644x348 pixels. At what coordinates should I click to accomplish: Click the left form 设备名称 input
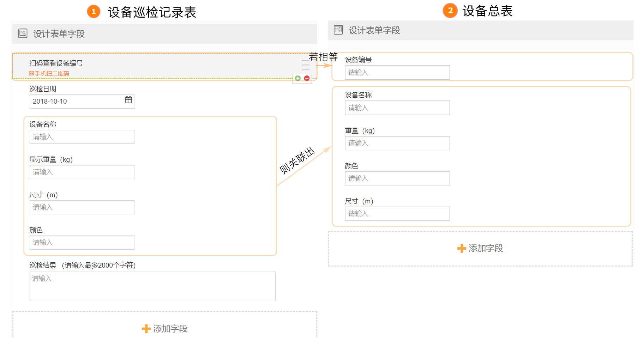pyautogui.click(x=82, y=137)
